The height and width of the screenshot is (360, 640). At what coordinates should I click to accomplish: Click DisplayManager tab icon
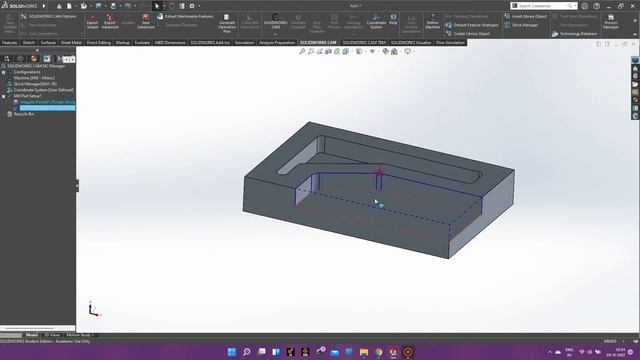34,59
